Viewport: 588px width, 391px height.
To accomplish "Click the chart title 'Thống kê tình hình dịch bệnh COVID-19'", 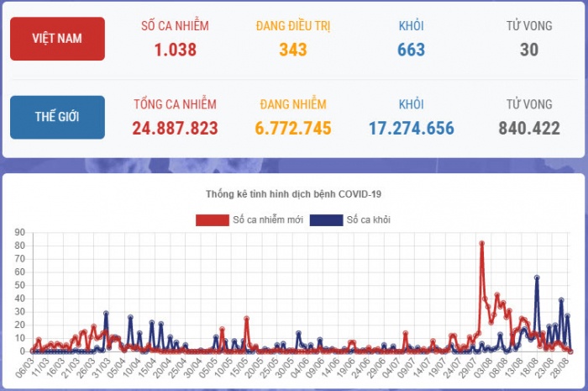I will pyautogui.click(x=293, y=194).
